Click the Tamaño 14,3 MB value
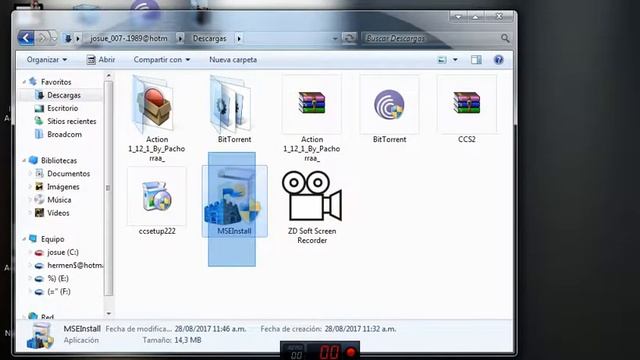 pyautogui.click(x=188, y=340)
